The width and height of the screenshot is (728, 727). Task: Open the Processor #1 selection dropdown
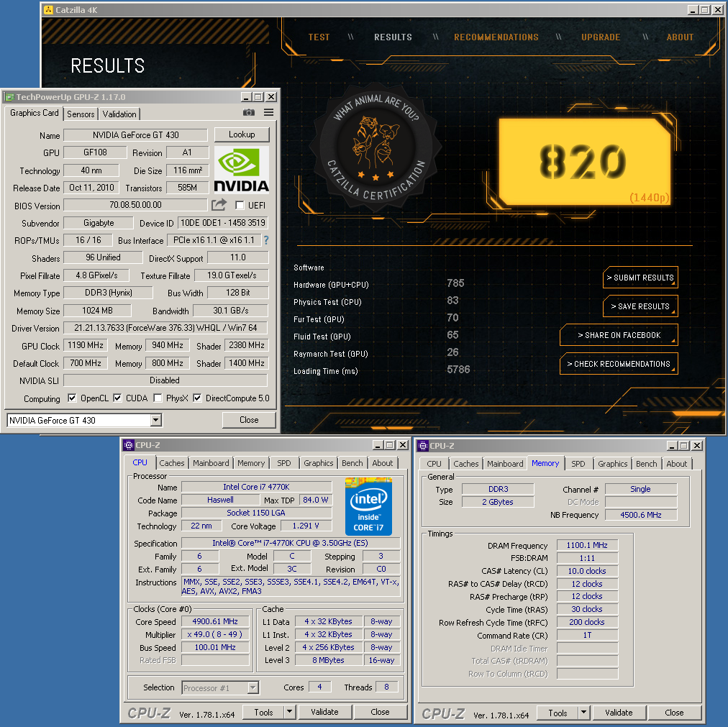(253, 687)
